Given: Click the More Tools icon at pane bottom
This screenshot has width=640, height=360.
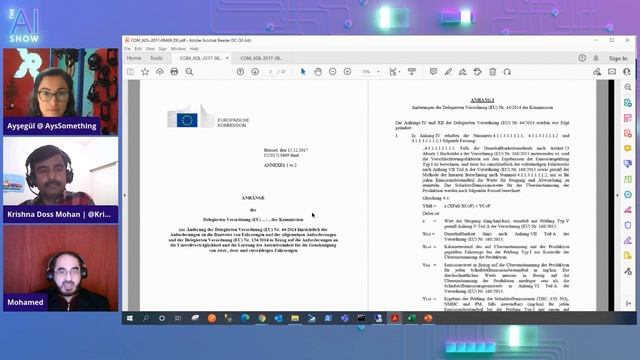Looking at the screenshot, I should point(628,271).
